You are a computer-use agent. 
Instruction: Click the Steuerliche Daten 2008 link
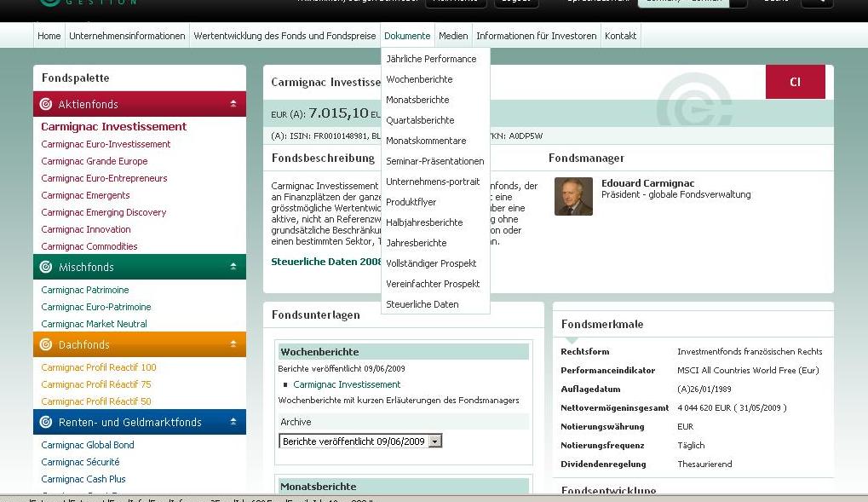(x=326, y=263)
